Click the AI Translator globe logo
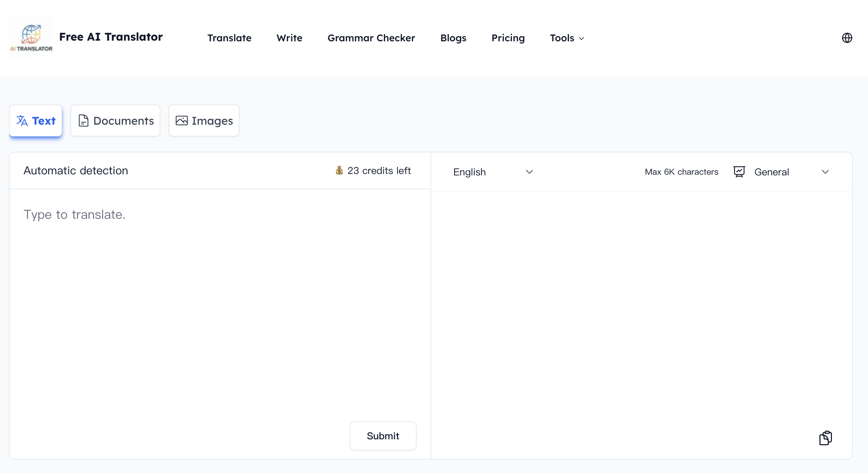 pos(31,38)
